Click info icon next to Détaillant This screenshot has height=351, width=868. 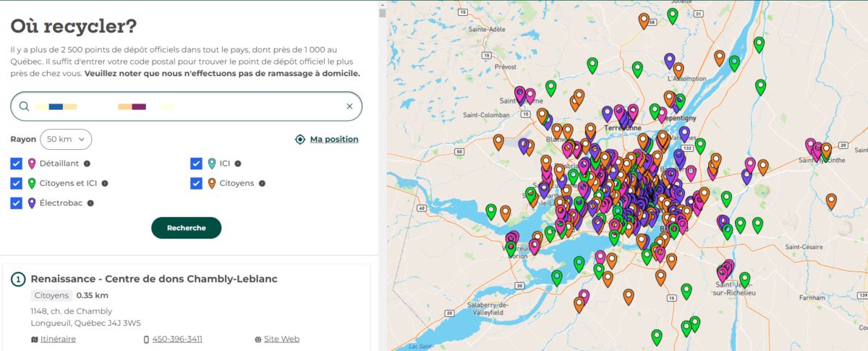[x=87, y=164]
